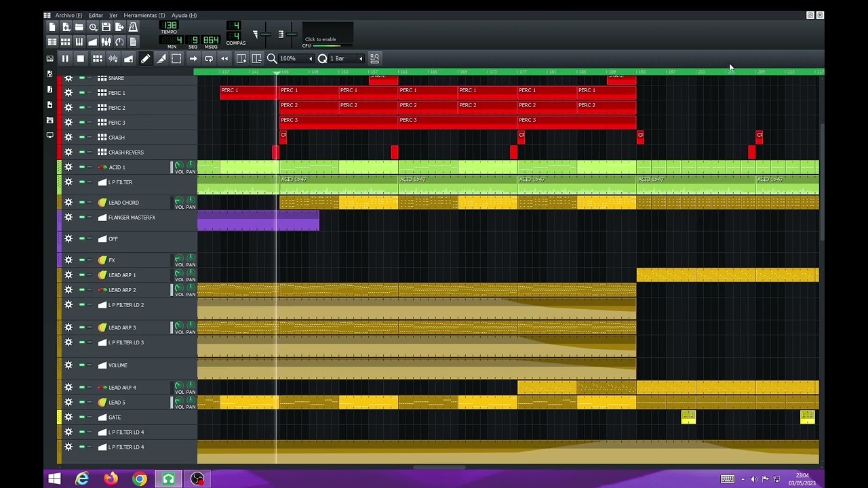The width and height of the screenshot is (868, 488).
Task: Open track options gear for LEAD ARP 1
Action: tap(68, 275)
